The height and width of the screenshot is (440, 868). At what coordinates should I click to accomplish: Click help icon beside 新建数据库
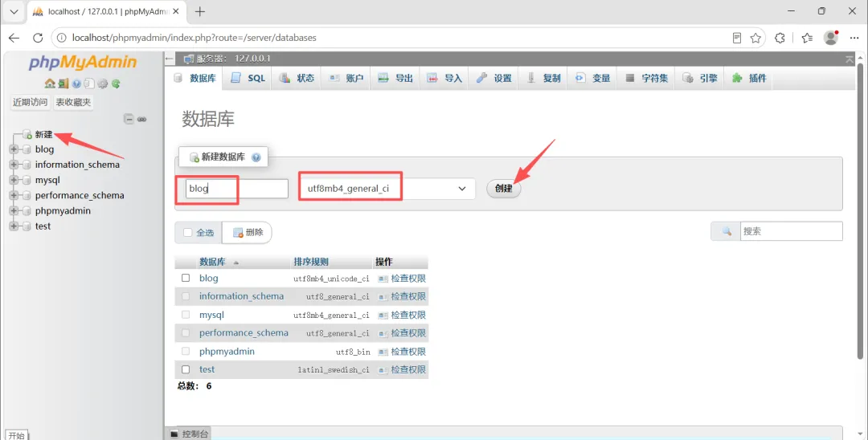point(256,157)
